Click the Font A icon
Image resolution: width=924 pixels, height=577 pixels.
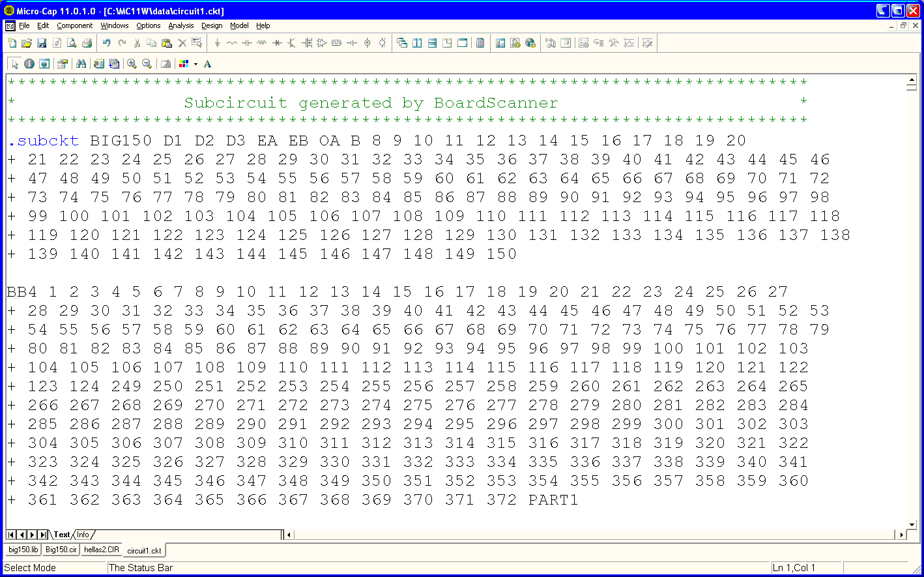pos(207,64)
